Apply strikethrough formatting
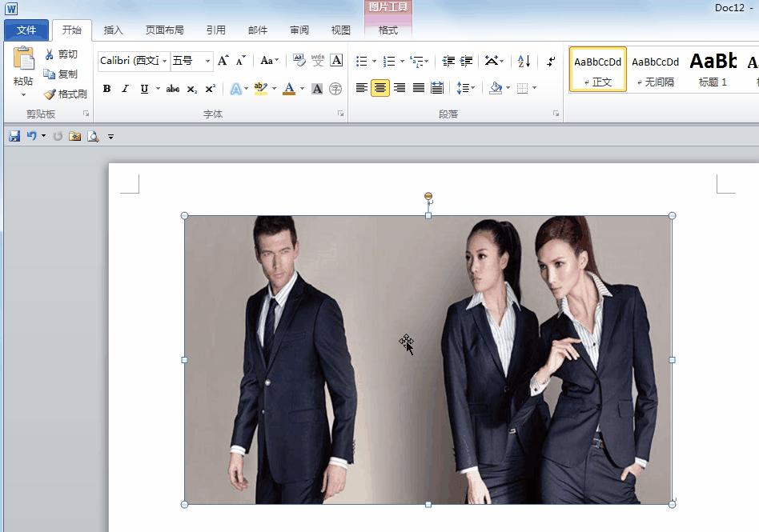Screen dimensions: 759x532 pos(173,89)
